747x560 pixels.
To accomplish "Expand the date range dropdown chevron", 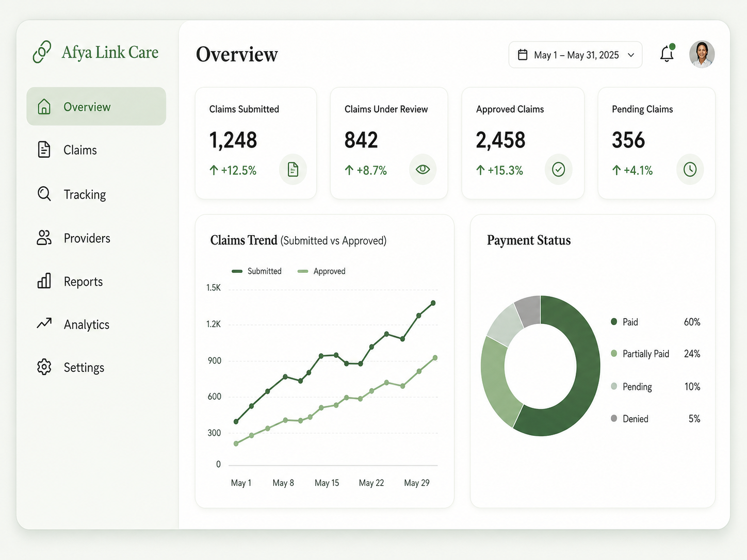I will click(x=631, y=55).
